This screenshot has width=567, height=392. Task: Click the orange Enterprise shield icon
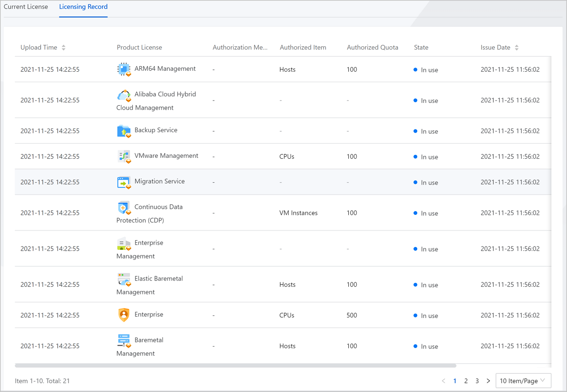coord(124,315)
